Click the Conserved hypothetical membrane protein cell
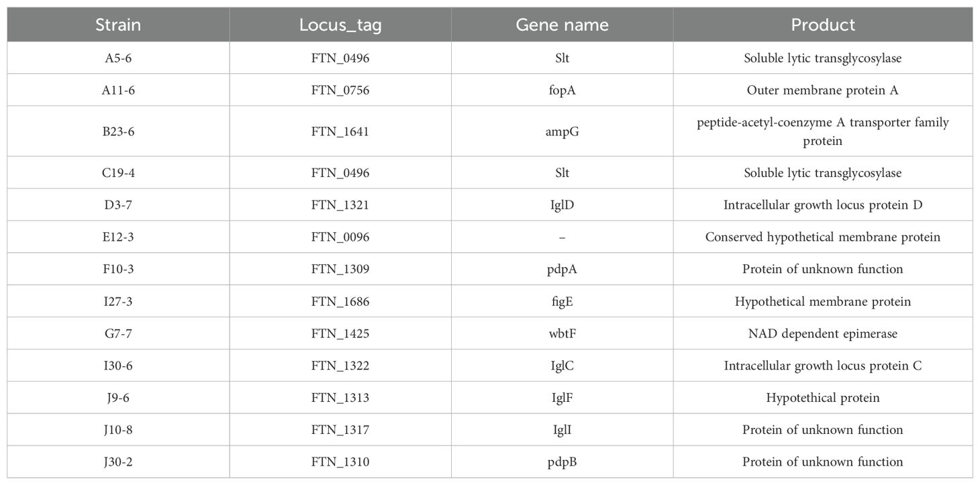The height and width of the screenshot is (485, 980). 823,237
